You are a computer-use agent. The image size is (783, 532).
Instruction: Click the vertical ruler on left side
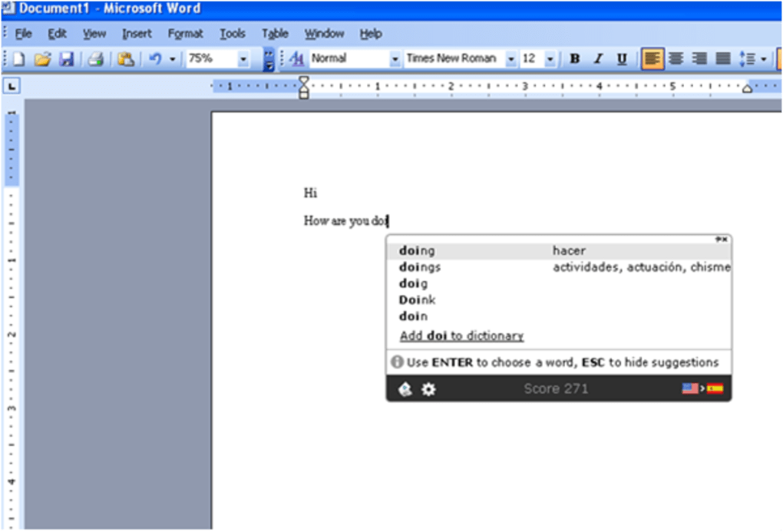pyautogui.click(x=12, y=319)
